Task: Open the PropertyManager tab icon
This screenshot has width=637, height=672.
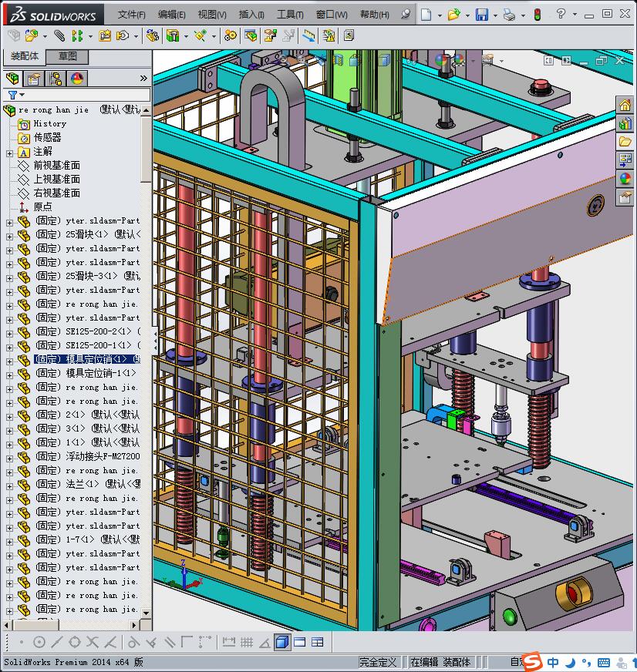Action: point(33,79)
